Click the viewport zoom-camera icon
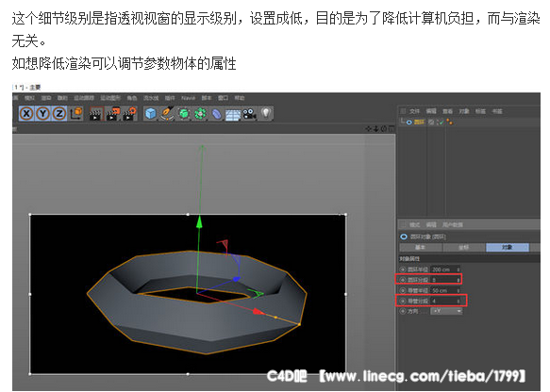Image resolution: width=550 pixels, height=392 pixels. pos(375,129)
